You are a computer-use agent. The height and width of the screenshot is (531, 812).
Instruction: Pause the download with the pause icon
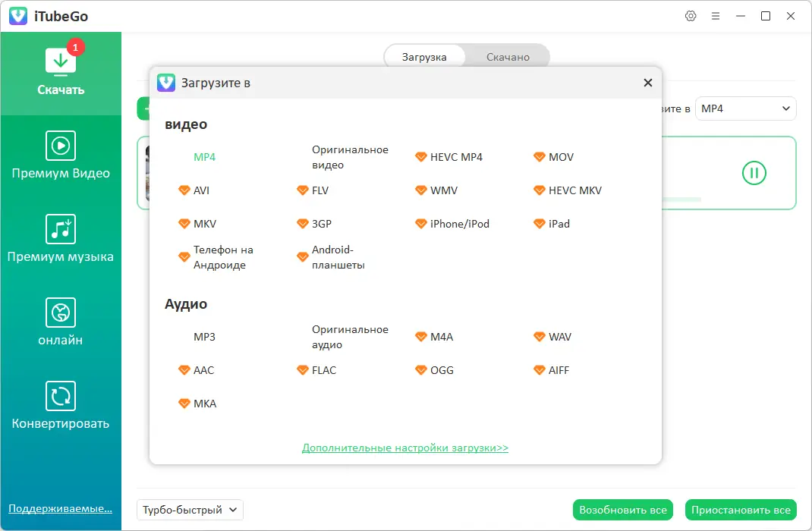(754, 173)
